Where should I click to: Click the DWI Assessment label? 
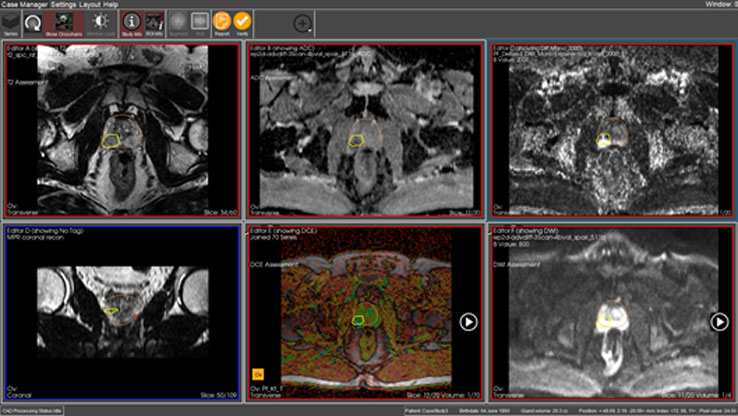(x=517, y=264)
